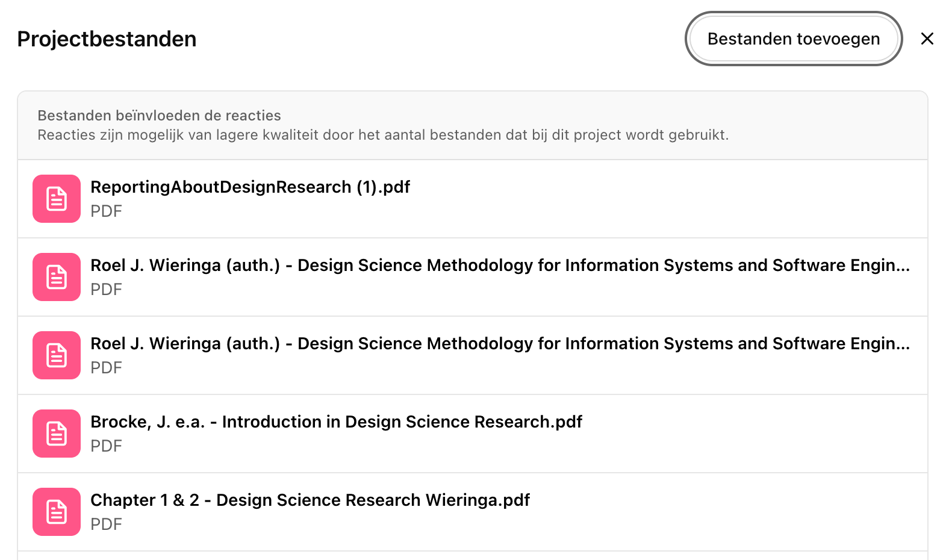Open ReportingAboutDesignResearch (1).pdf

[x=250, y=187]
